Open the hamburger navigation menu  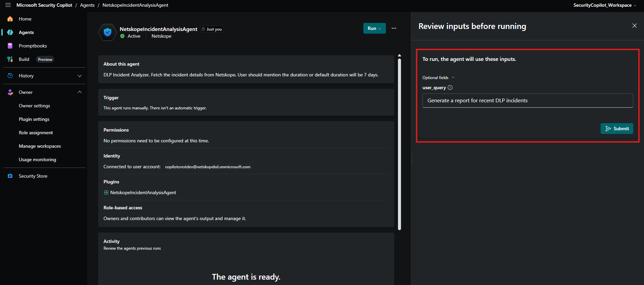coord(8,5)
